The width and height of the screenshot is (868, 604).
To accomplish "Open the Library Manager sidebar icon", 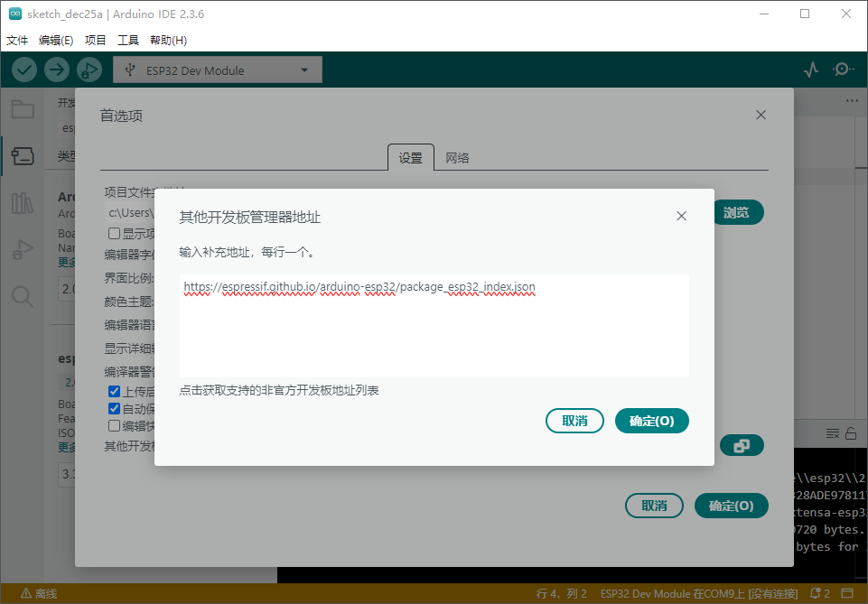I will pos(23,202).
